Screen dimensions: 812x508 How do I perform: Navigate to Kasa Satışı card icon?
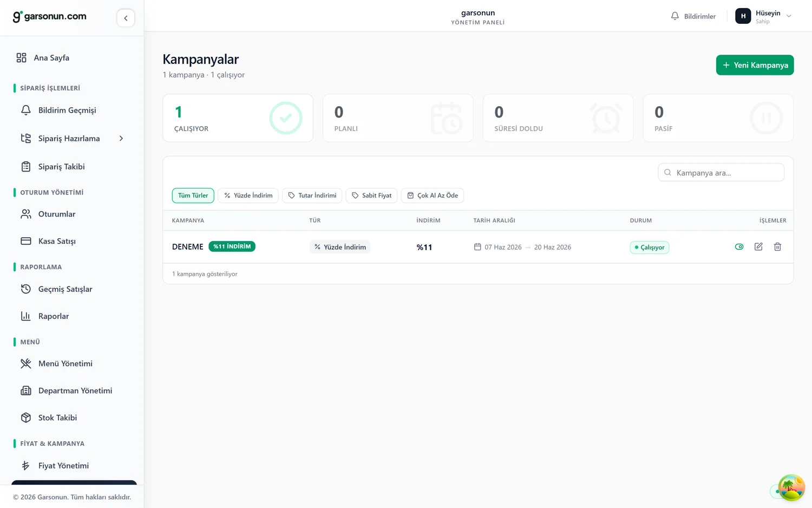click(x=26, y=241)
